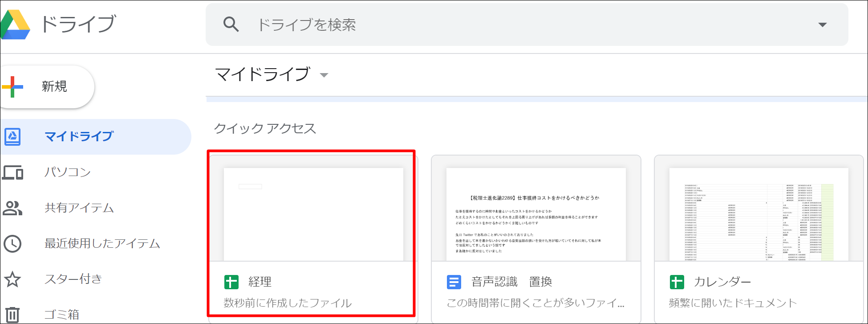Focus the ドライブを検索 search field
868x324 pixels.
[527, 25]
